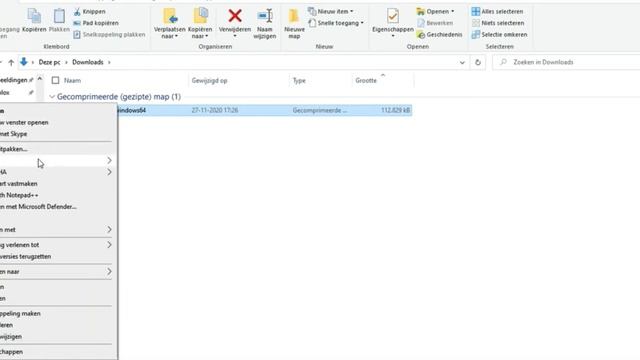Click pinned 'eeldingen' sidebar item

(x=17, y=80)
